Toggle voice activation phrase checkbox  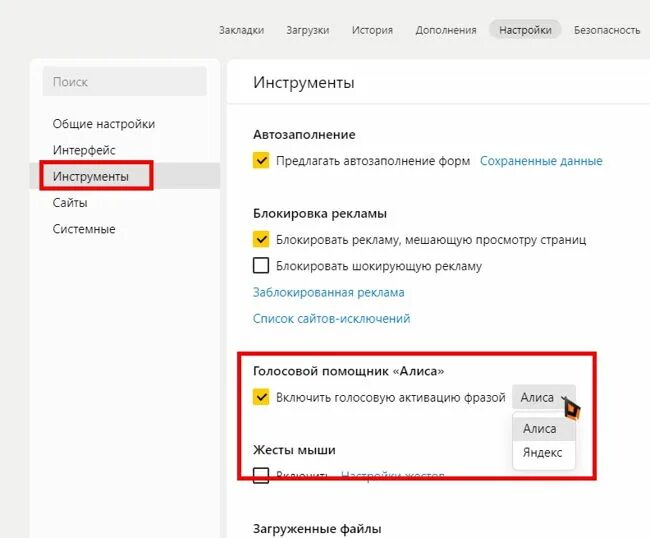pos(261,397)
